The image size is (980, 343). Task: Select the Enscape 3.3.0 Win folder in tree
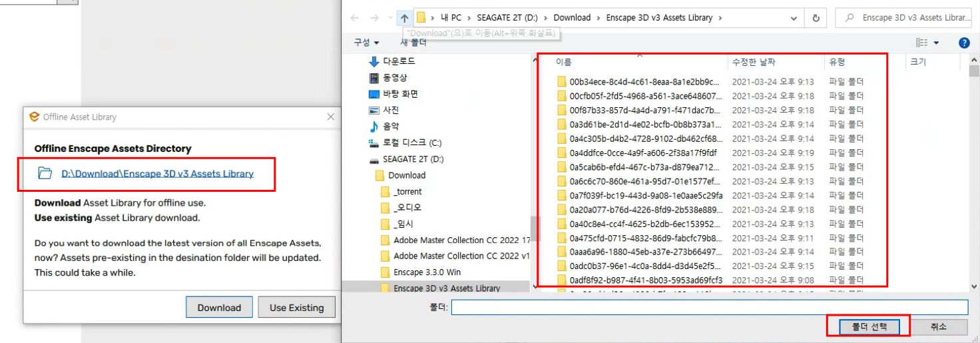tap(427, 272)
